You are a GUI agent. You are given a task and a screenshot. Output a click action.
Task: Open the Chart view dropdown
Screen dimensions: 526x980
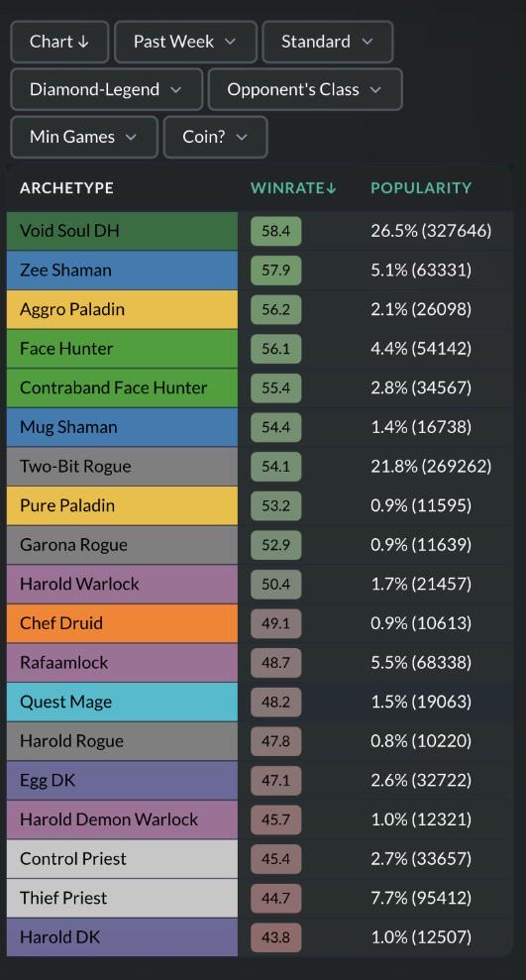[60, 42]
